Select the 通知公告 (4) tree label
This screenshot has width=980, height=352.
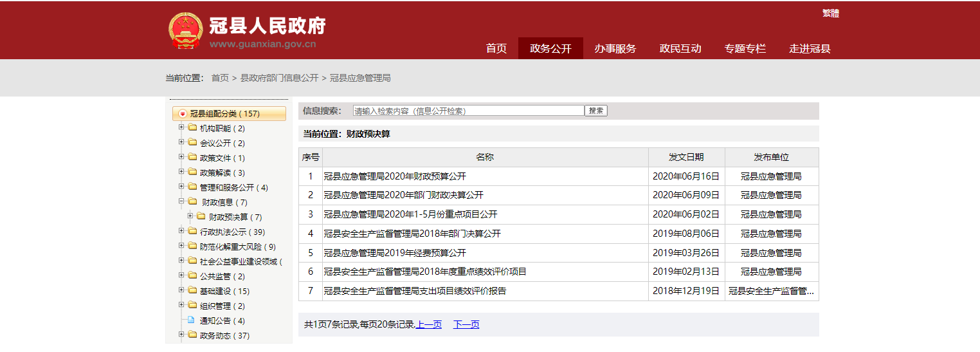pos(222,320)
